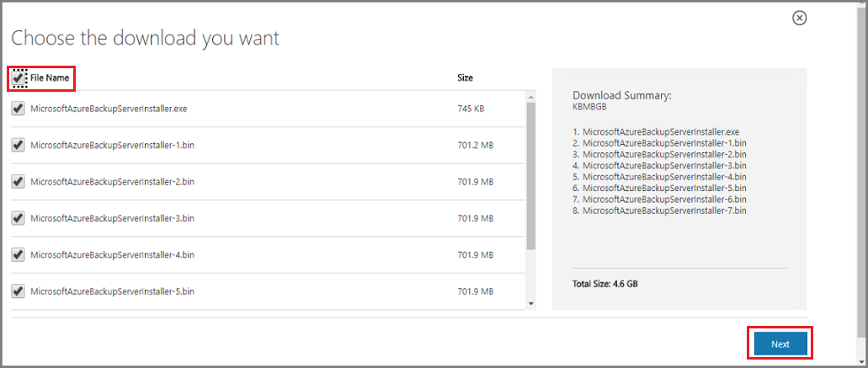The height and width of the screenshot is (368, 868).
Task: Click the file list scroll-down arrow
Action: [531, 303]
